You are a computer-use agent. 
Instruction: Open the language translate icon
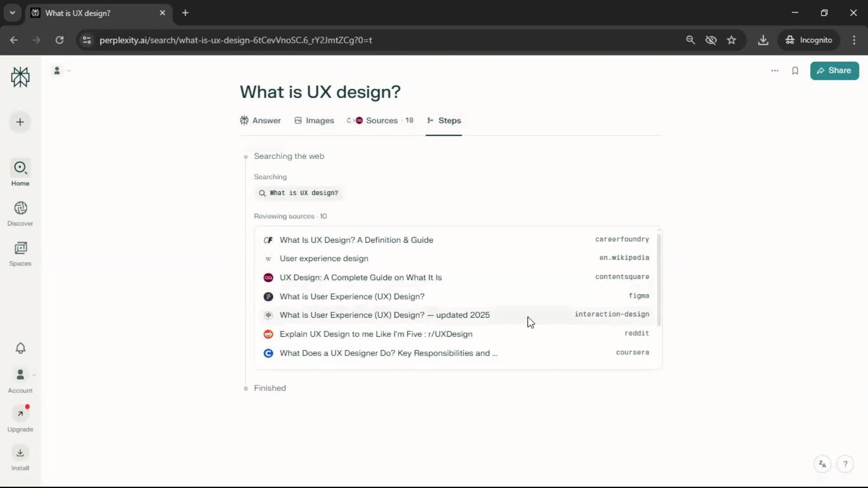822,464
